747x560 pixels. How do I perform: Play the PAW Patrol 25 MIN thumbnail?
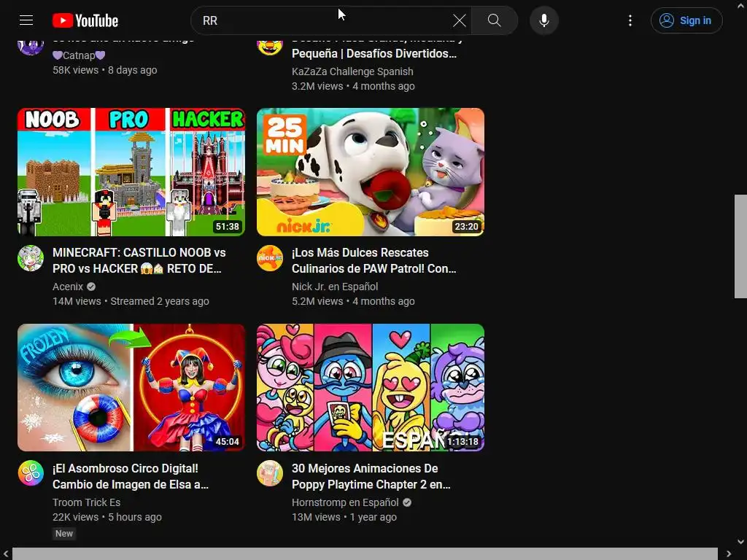(371, 172)
